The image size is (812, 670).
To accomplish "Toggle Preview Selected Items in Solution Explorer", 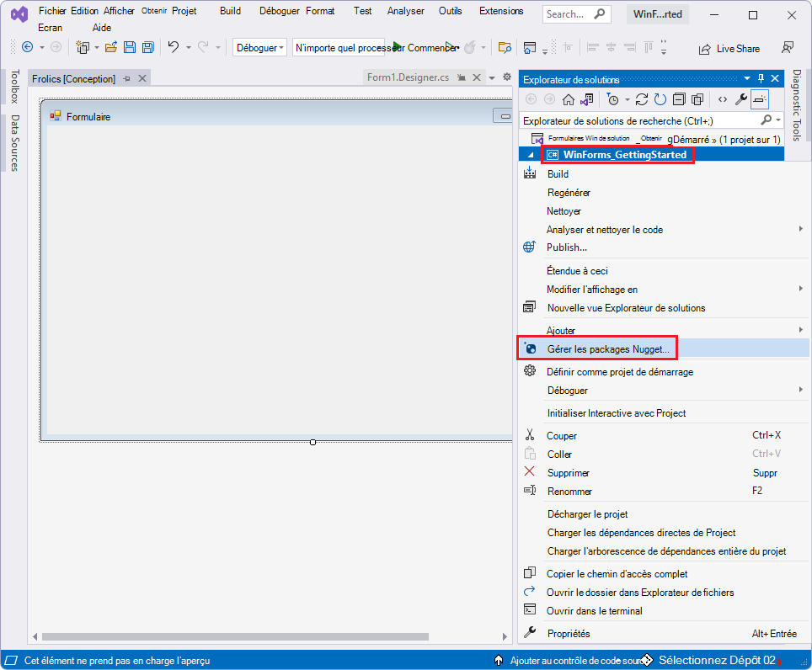I will click(x=760, y=98).
